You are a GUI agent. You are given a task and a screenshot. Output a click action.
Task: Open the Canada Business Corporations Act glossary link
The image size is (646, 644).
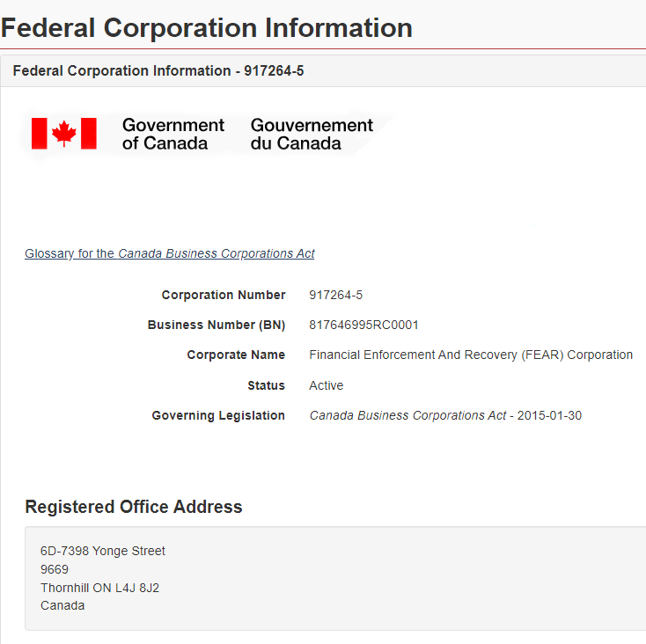[x=170, y=253]
